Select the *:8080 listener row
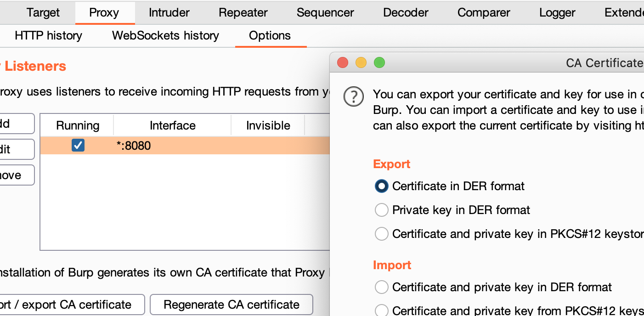The height and width of the screenshot is (316, 644). click(207, 146)
